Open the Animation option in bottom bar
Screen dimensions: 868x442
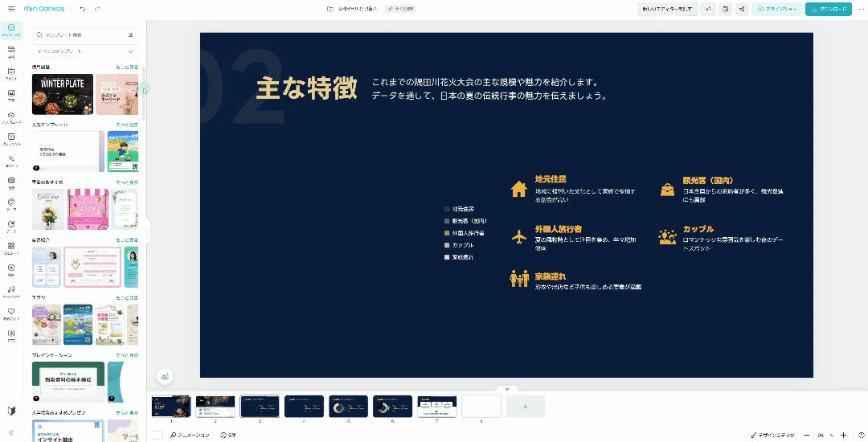(190, 436)
